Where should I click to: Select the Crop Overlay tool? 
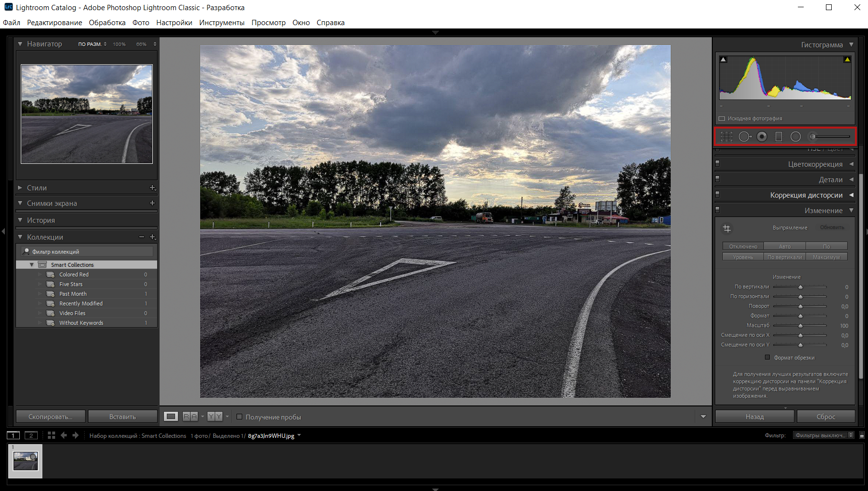coord(726,137)
